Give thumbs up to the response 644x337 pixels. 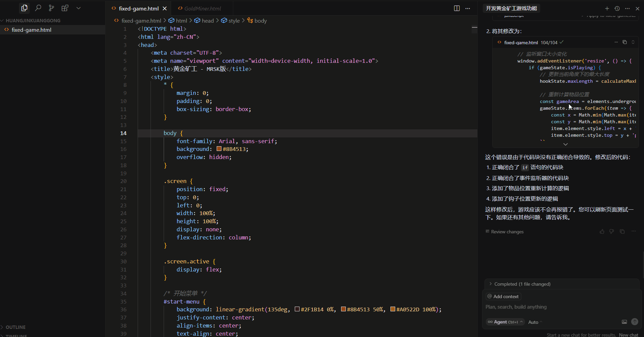(602, 232)
